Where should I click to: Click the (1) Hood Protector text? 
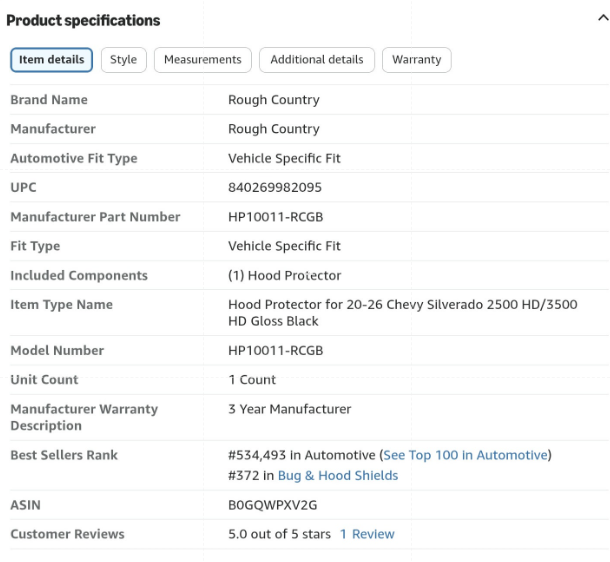pyautogui.click(x=285, y=275)
